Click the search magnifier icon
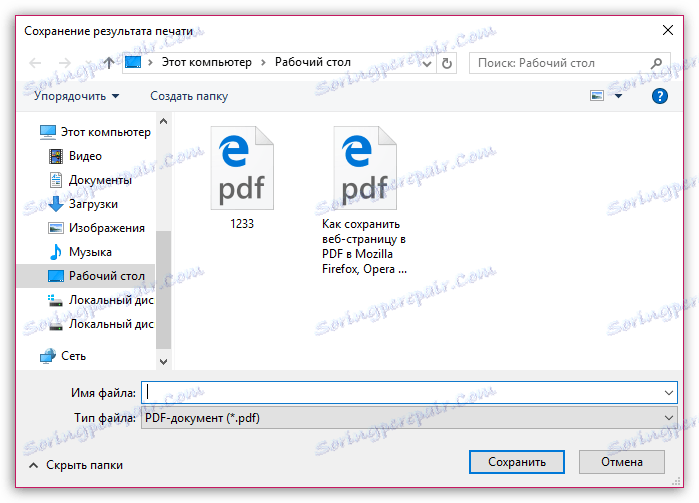Image resolution: width=699 pixels, height=503 pixels. [x=656, y=63]
